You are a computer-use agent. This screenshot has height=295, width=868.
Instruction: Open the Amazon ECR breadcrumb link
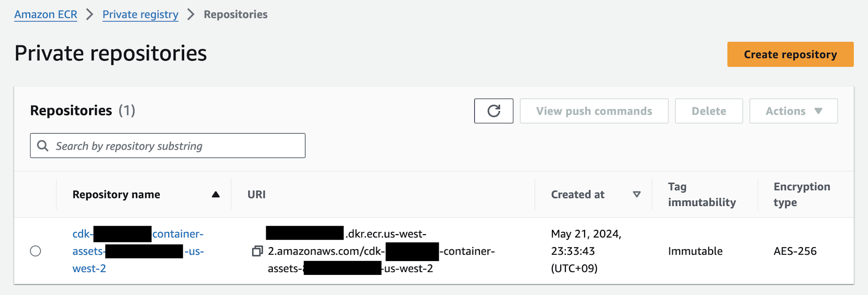coord(46,14)
